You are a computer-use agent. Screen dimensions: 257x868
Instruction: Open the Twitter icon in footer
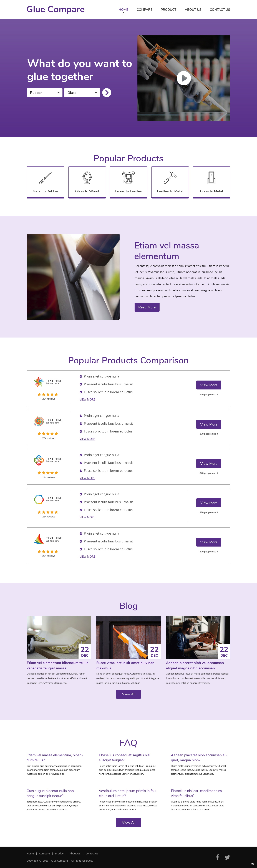[x=227, y=857]
